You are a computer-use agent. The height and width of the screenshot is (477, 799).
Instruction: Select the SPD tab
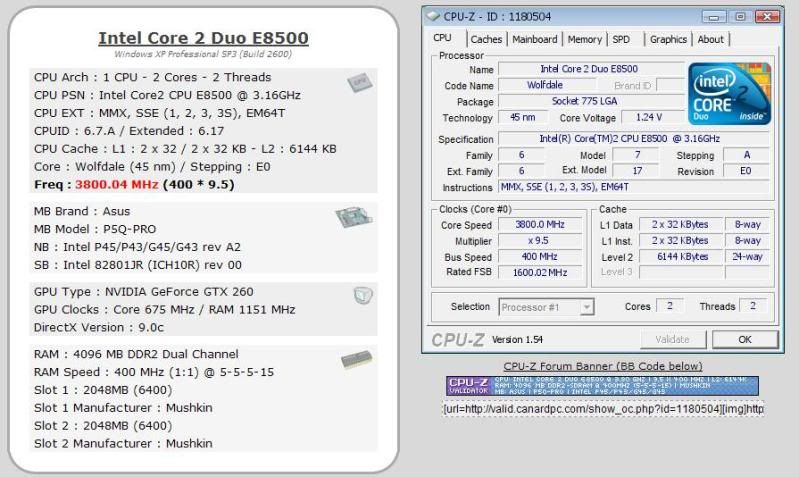pyautogui.click(x=621, y=39)
